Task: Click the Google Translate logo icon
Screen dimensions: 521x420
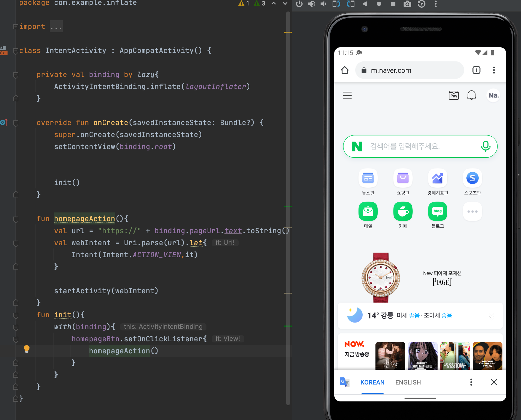Action: [345, 382]
